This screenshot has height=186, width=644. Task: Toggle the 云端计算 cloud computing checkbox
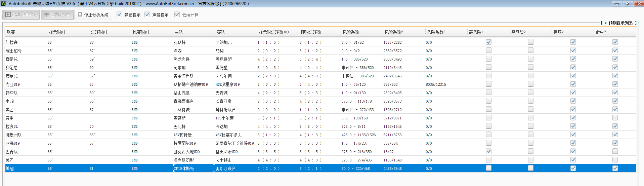point(177,14)
